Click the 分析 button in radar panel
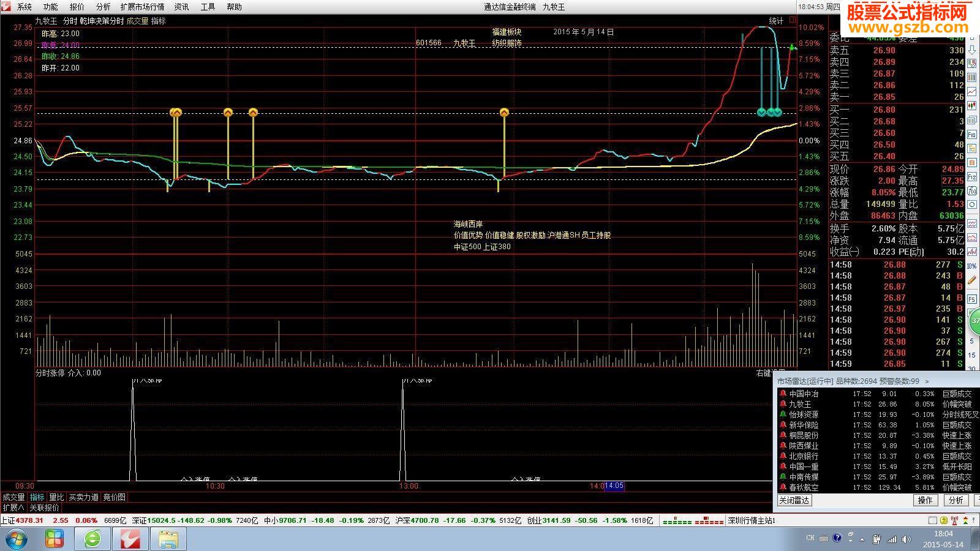The width and height of the screenshot is (980, 551). tap(956, 500)
